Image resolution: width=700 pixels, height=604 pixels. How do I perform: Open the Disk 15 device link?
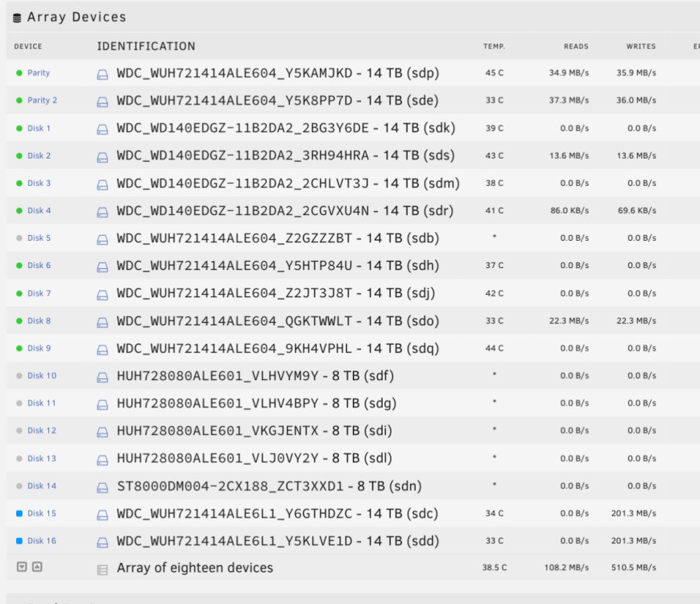pos(42,513)
